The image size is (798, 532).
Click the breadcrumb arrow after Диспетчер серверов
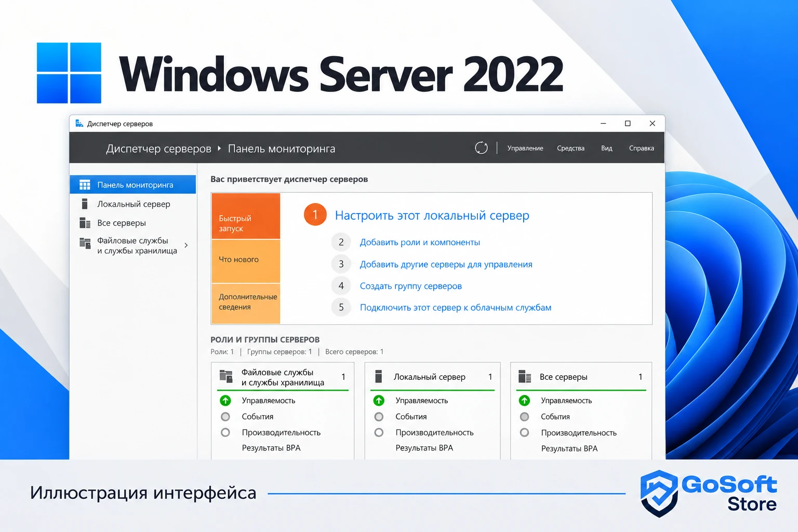[x=219, y=149]
